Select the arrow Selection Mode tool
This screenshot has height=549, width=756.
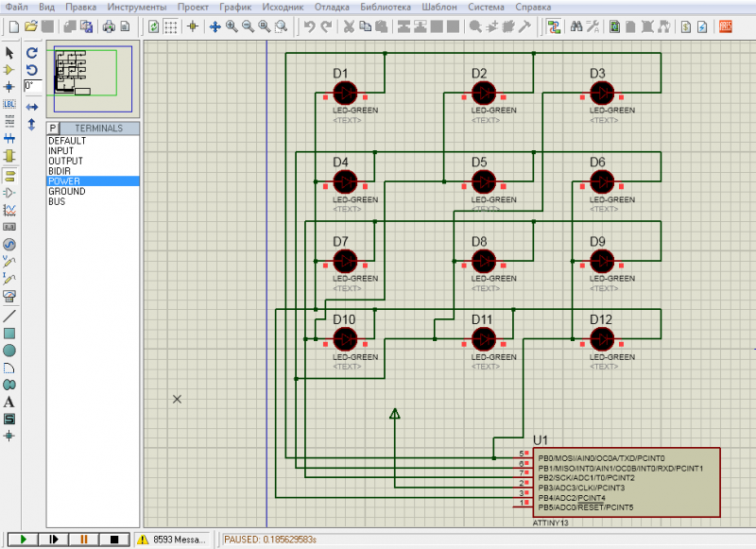[9, 53]
